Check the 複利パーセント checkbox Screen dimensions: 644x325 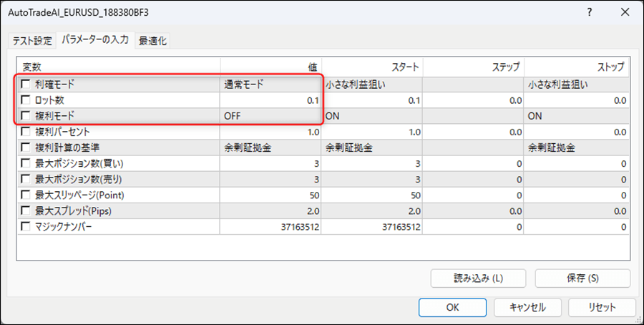26,132
